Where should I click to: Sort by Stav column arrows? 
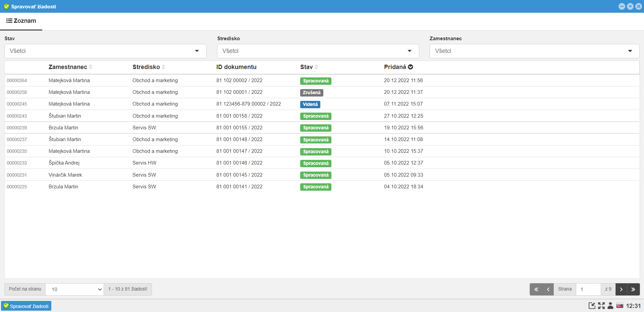coord(316,67)
